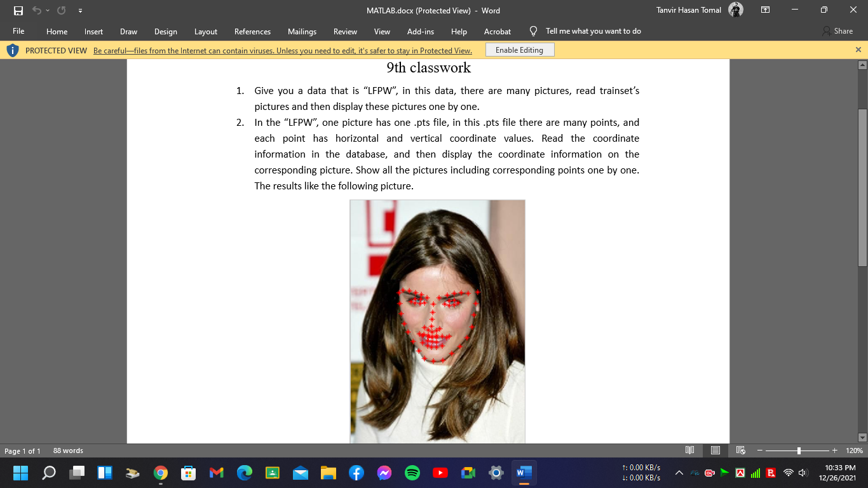The height and width of the screenshot is (488, 868).
Task: Open the Acrobat ribbon tab
Action: [497, 31]
